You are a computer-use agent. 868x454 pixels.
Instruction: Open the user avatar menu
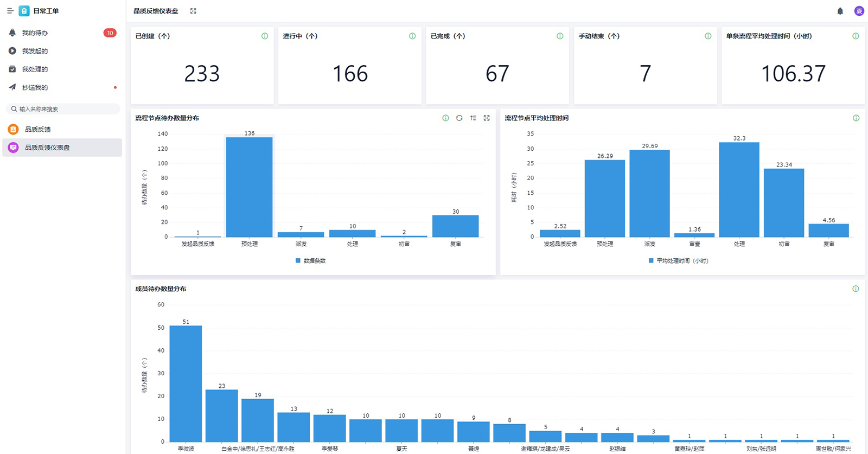(859, 11)
